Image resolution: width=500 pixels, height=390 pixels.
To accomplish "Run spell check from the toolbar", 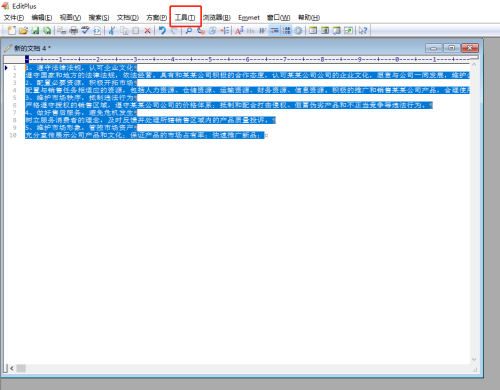I will click(85, 31).
